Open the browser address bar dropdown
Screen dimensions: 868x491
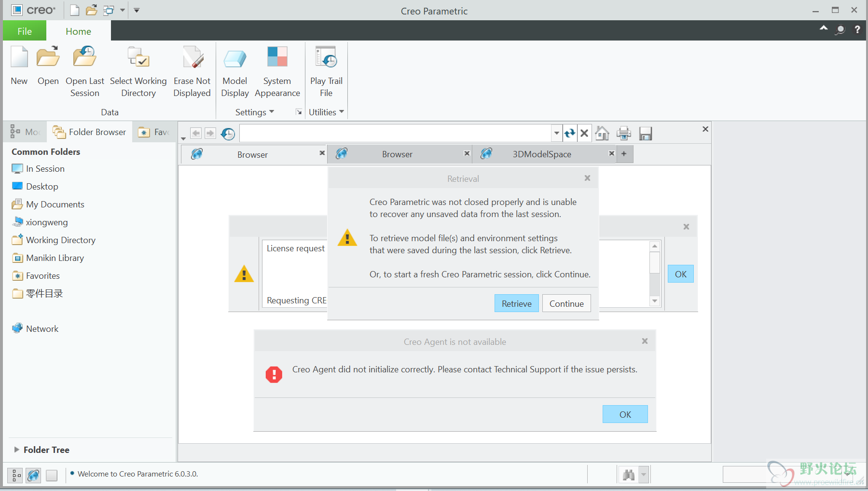click(x=556, y=133)
